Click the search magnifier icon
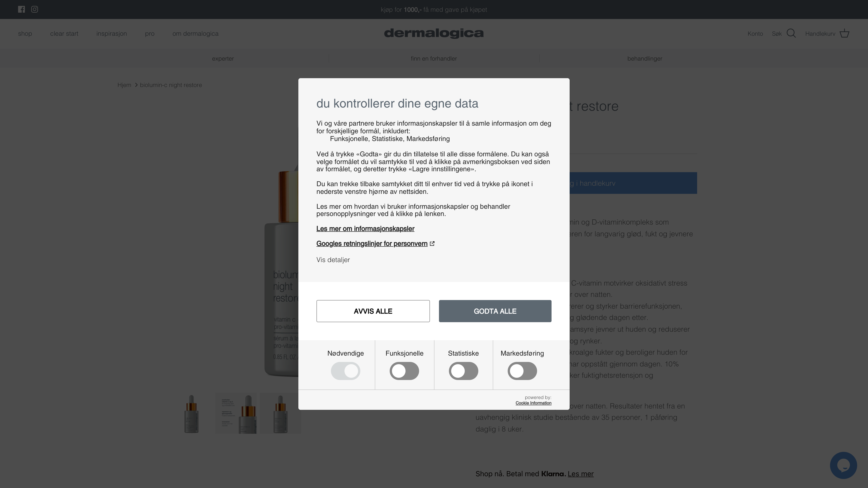The image size is (868, 488). click(792, 33)
